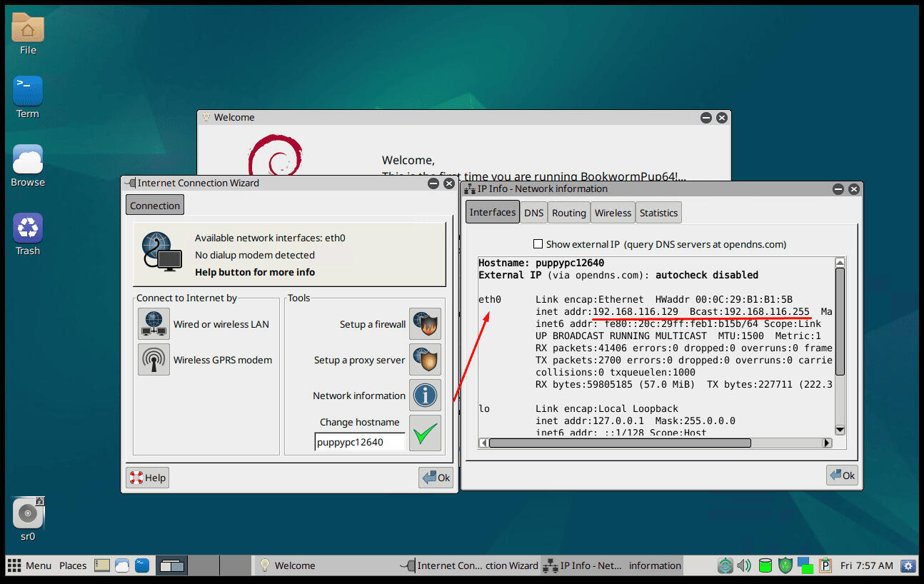Open the Trash desktop icon
This screenshot has height=584, width=924.
(x=28, y=229)
